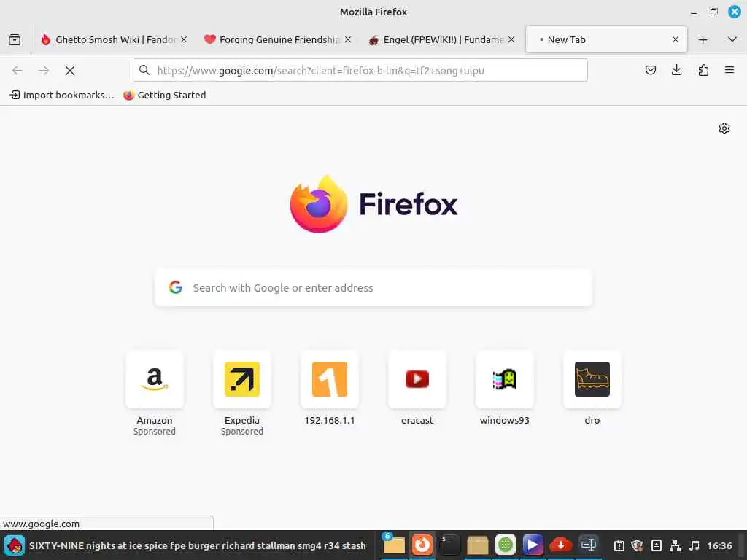Open the rename tool taskbar icon
Image resolution: width=747 pixels, height=560 pixels.
tap(589, 545)
